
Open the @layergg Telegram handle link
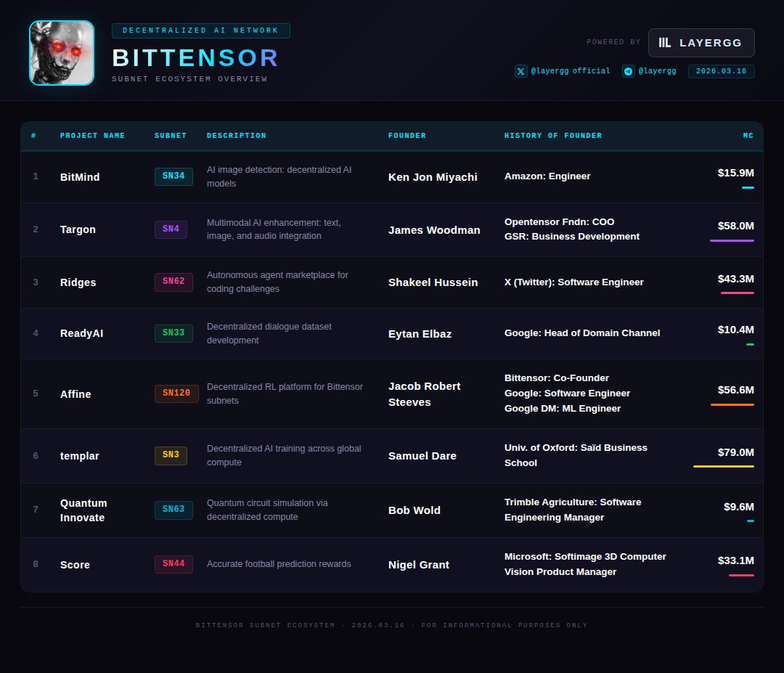(x=657, y=71)
